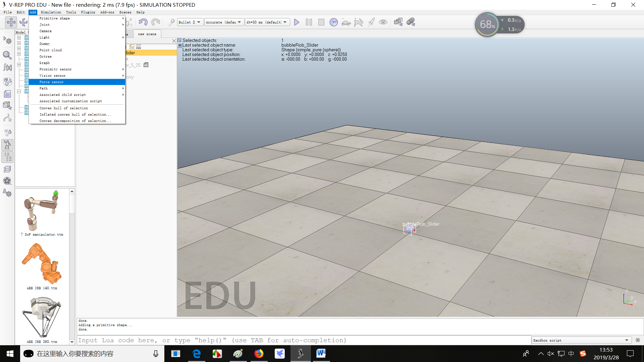Open the dt=50 ms time step dropdown
This screenshot has height=362, width=644.
tap(267, 22)
